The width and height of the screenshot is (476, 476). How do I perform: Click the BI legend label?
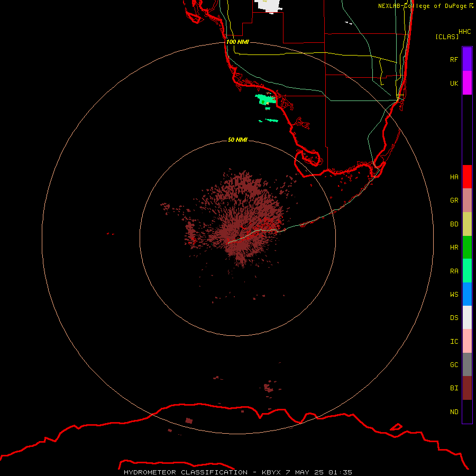click(x=454, y=388)
